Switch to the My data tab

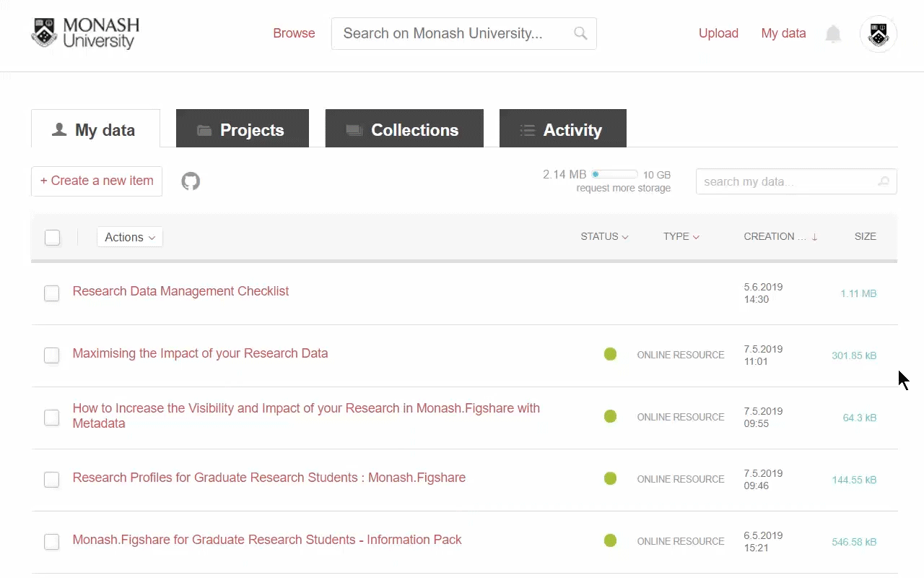(x=95, y=130)
